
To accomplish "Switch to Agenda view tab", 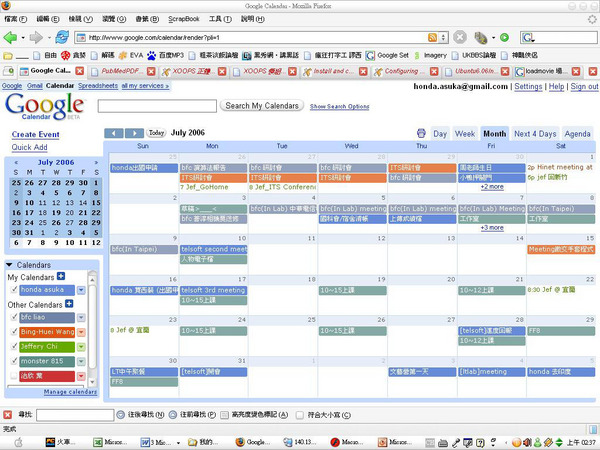I will point(577,134).
